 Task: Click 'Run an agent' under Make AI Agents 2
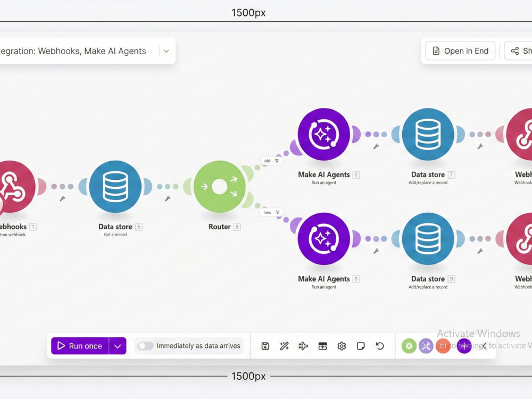pos(323,182)
